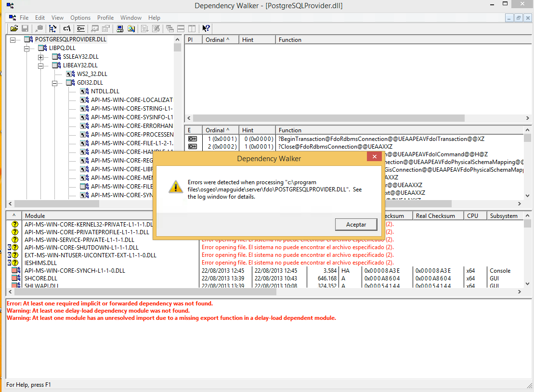
Task: Click the C++ icon on the ?Close export row
Action: [x=193, y=147]
